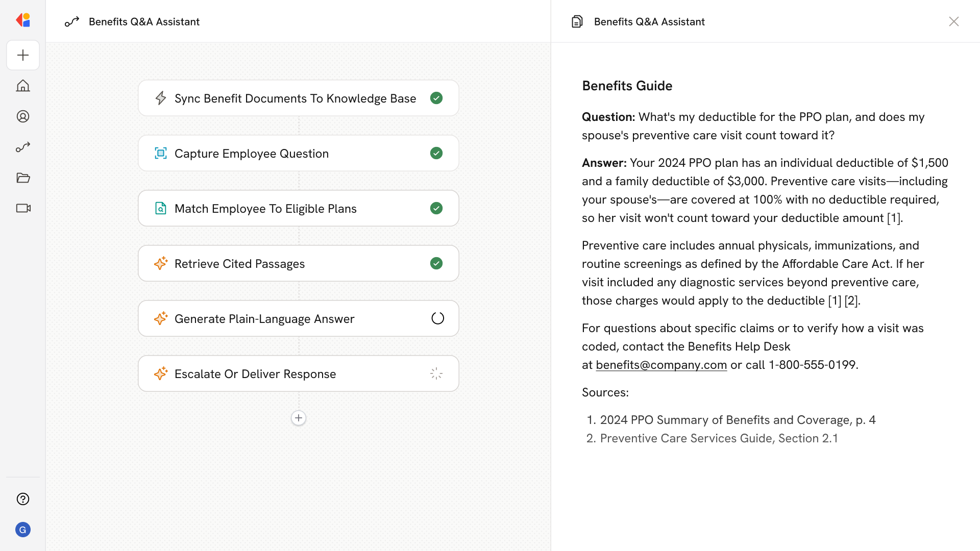Open Match Employee To Eligible Plans step
The height and width of the screenshot is (551, 980).
(265, 209)
